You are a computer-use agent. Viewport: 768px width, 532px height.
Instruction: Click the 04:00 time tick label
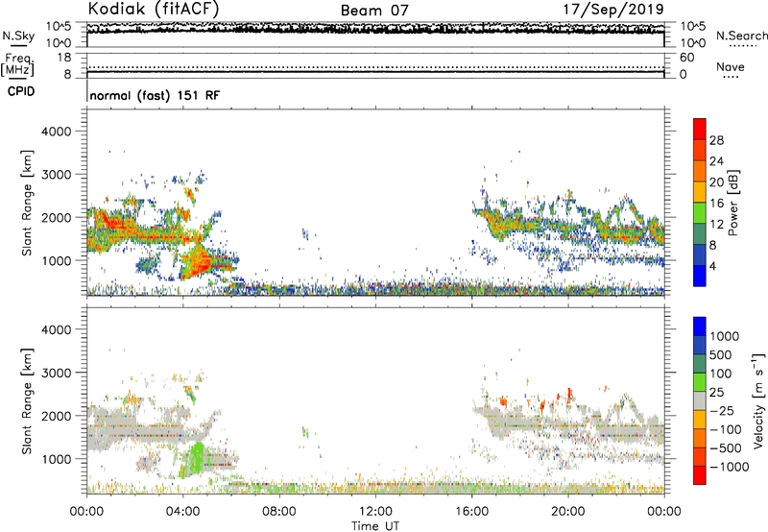coord(182,512)
